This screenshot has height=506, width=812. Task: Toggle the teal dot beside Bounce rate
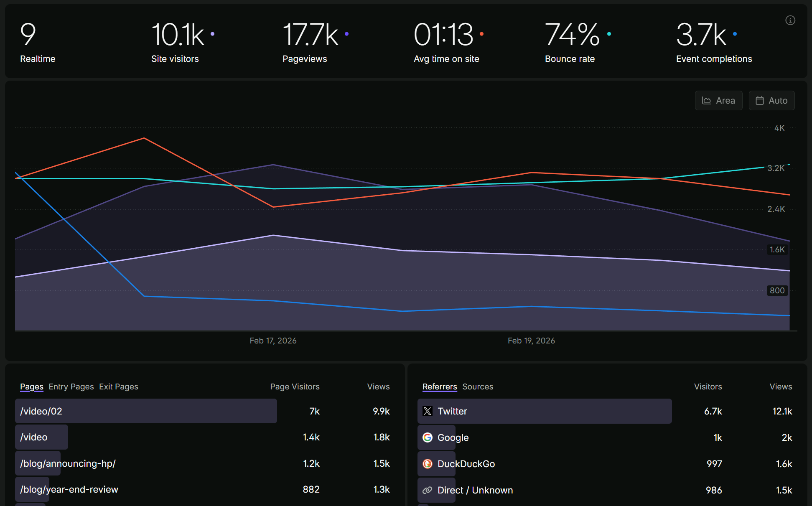click(x=609, y=34)
